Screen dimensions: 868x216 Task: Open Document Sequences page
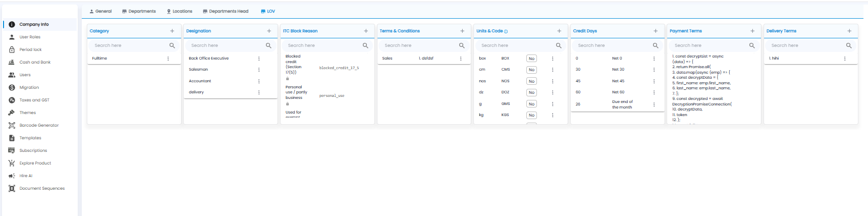tap(42, 188)
